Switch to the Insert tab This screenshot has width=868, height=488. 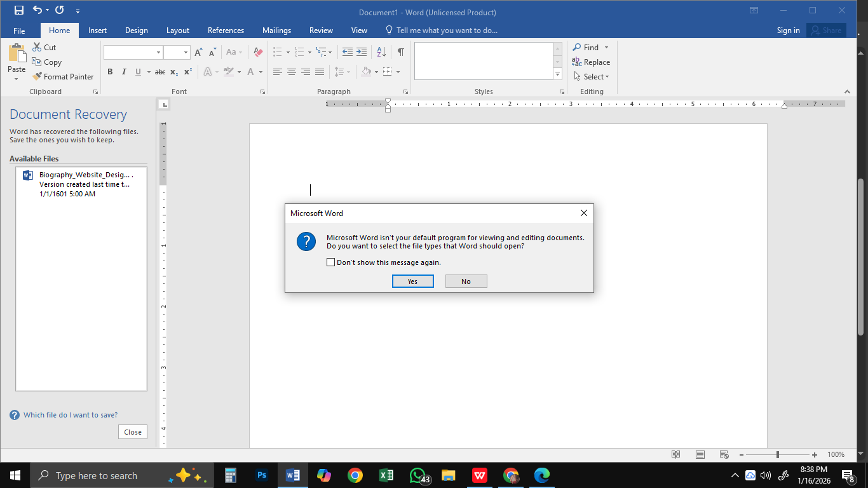pyautogui.click(x=97, y=30)
